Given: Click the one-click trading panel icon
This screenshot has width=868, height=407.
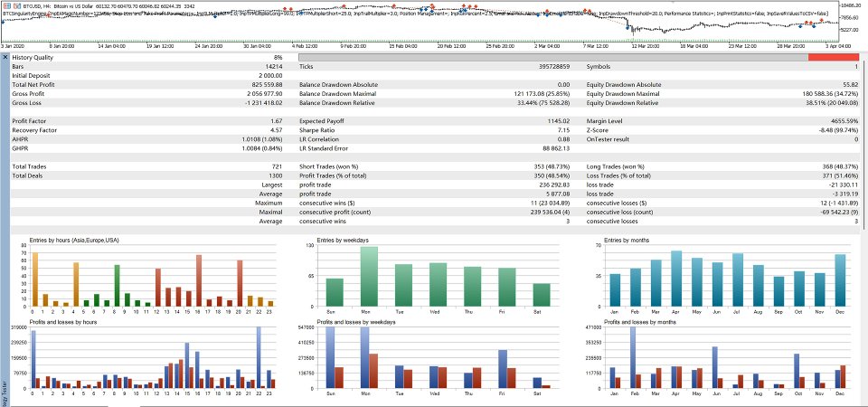Looking at the screenshot, I should point(5,5).
